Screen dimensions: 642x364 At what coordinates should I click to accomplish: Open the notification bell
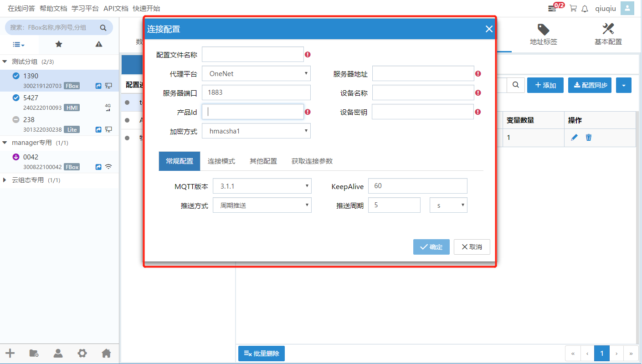(585, 8)
